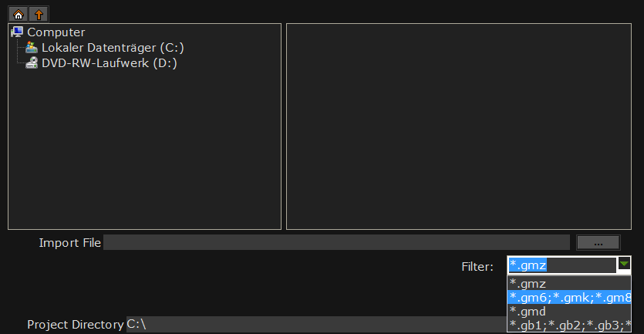Focus the Import File path field
This screenshot has height=334, width=644.
[336, 242]
